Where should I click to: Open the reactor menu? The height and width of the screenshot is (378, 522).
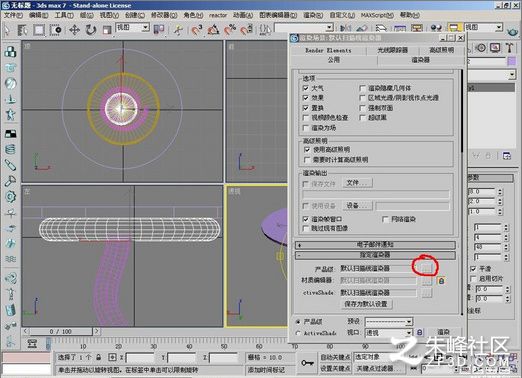click(218, 15)
